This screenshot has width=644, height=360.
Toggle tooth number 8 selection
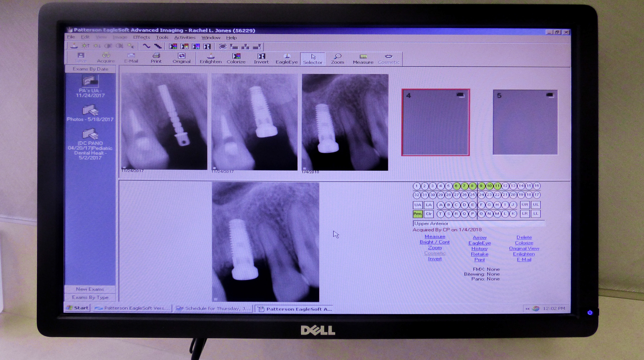(x=472, y=186)
